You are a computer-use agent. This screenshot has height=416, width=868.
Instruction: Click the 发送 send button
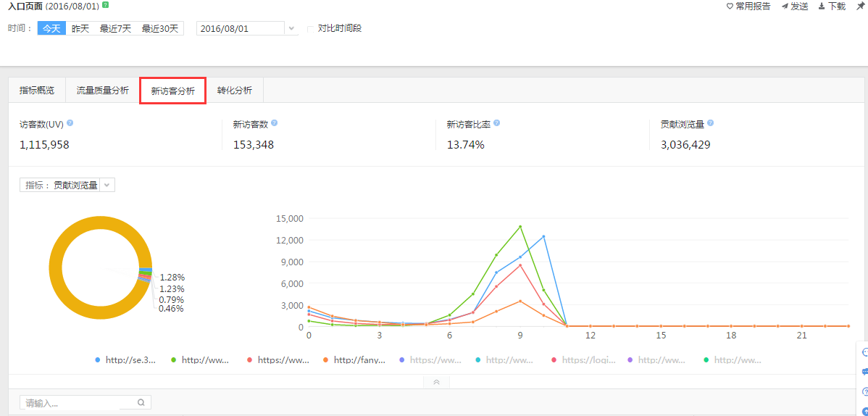pos(794,6)
